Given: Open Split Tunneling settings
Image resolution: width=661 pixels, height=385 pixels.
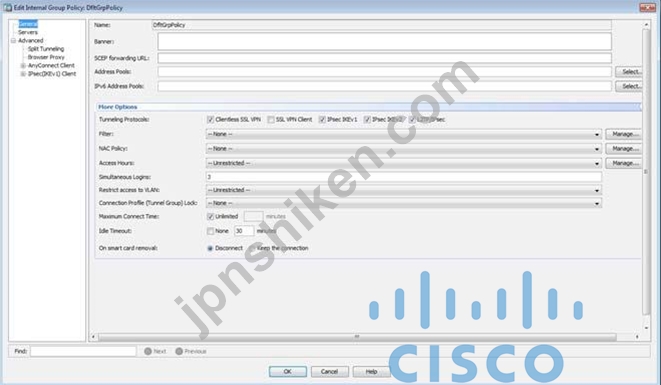Looking at the screenshot, I should coord(46,49).
